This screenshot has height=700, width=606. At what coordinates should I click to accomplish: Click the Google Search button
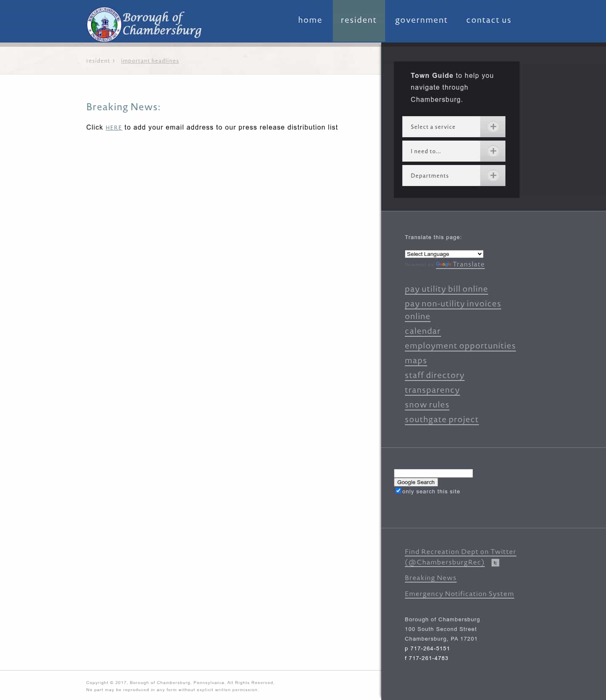(x=416, y=482)
